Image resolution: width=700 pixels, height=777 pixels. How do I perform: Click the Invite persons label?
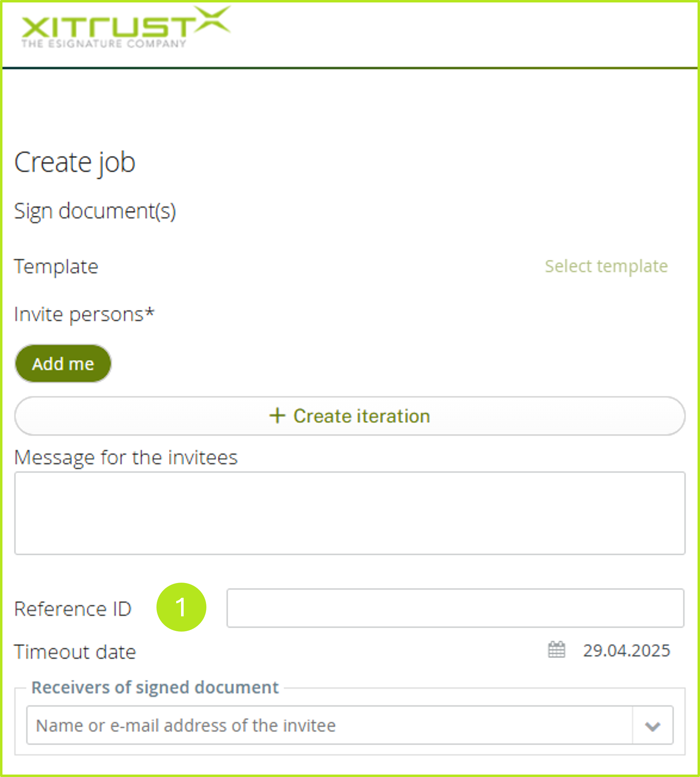point(84,314)
